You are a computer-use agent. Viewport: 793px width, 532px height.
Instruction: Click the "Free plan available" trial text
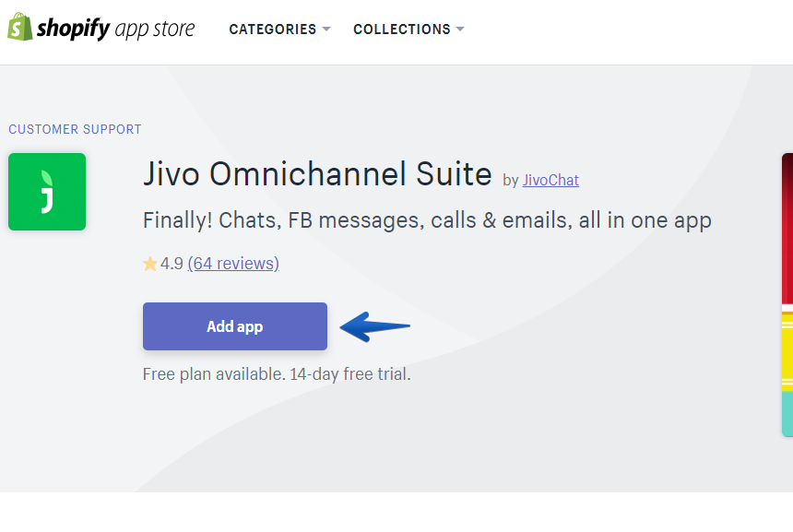[277, 374]
